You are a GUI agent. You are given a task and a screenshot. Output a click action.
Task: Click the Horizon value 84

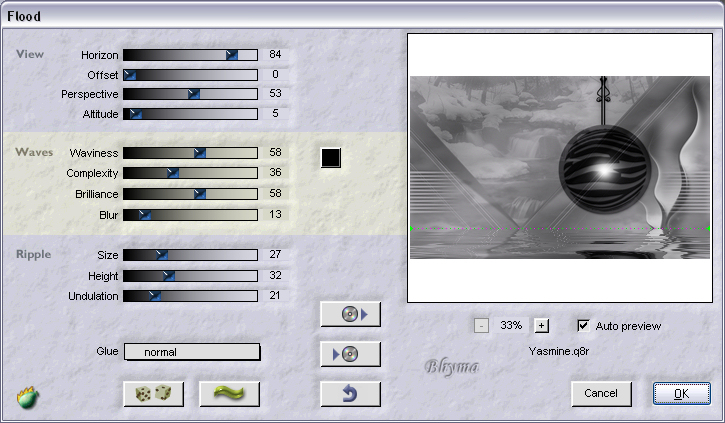pos(275,55)
